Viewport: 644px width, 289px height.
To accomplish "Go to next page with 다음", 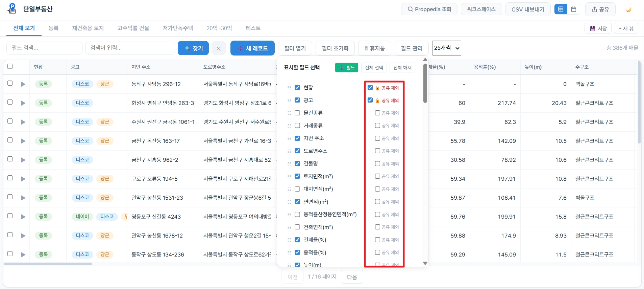I will pos(352,277).
